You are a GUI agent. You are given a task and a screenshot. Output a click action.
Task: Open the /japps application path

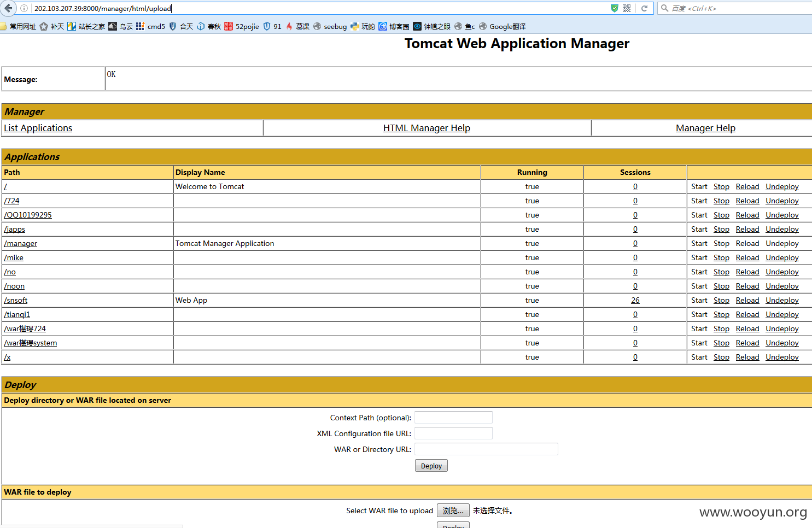click(14, 229)
